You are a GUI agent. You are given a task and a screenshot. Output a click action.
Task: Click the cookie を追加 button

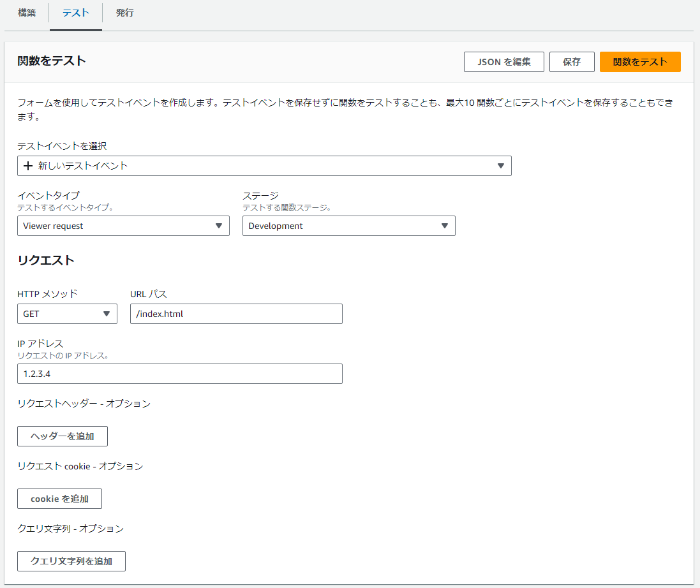click(59, 498)
